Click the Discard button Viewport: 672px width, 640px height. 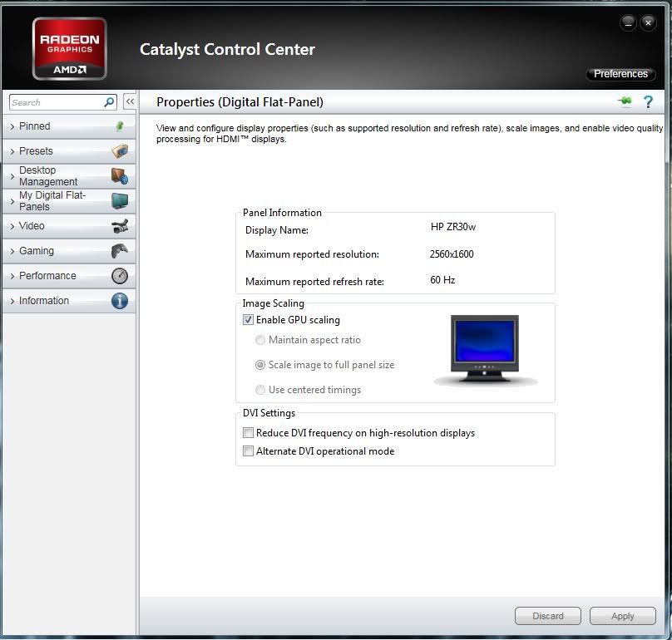548,616
